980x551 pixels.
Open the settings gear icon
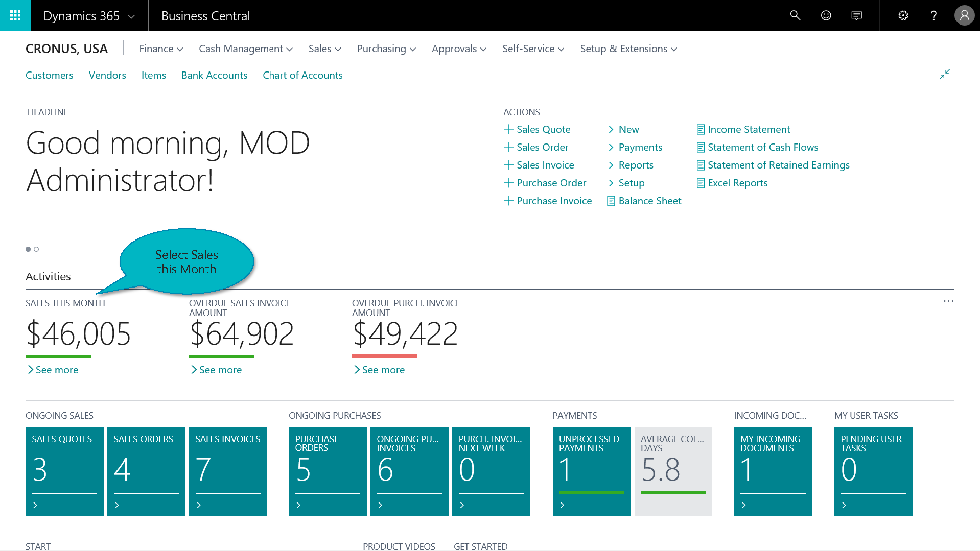pos(903,15)
